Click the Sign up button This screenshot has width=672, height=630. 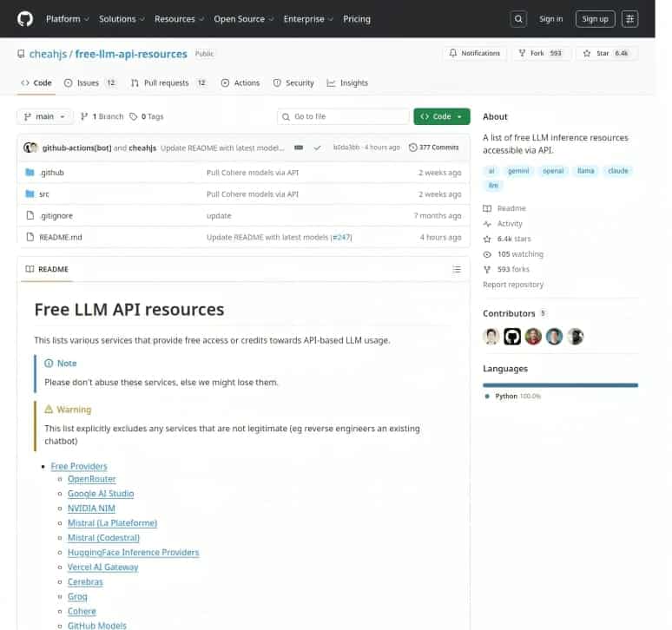point(595,18)
